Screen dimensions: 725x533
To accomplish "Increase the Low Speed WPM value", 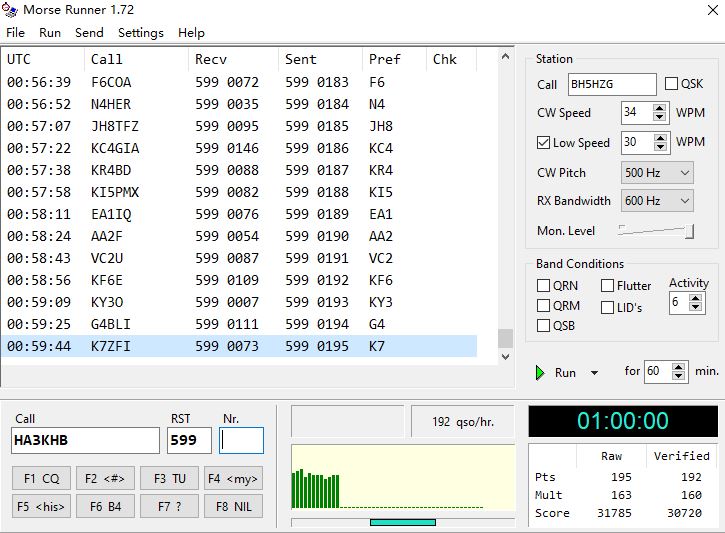I will tap(660, 138).
